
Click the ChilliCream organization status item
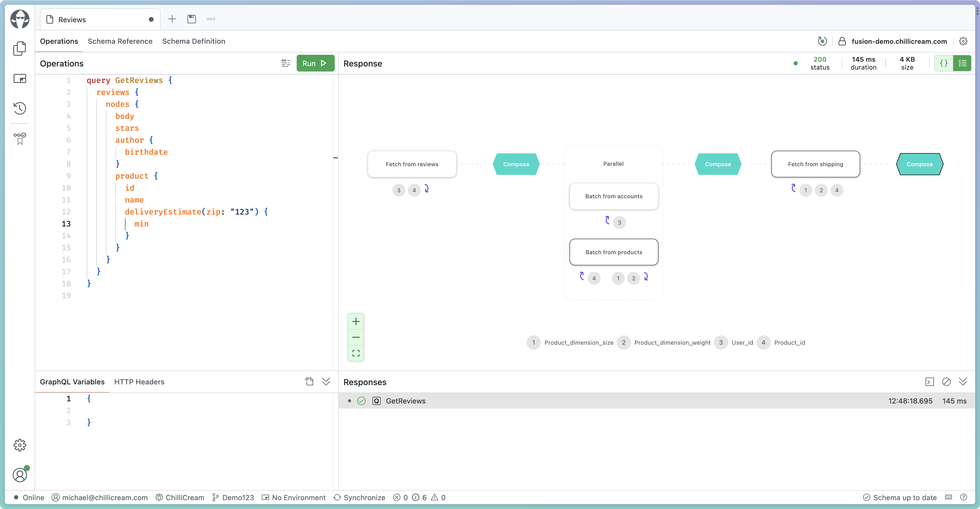coord(180,498)
